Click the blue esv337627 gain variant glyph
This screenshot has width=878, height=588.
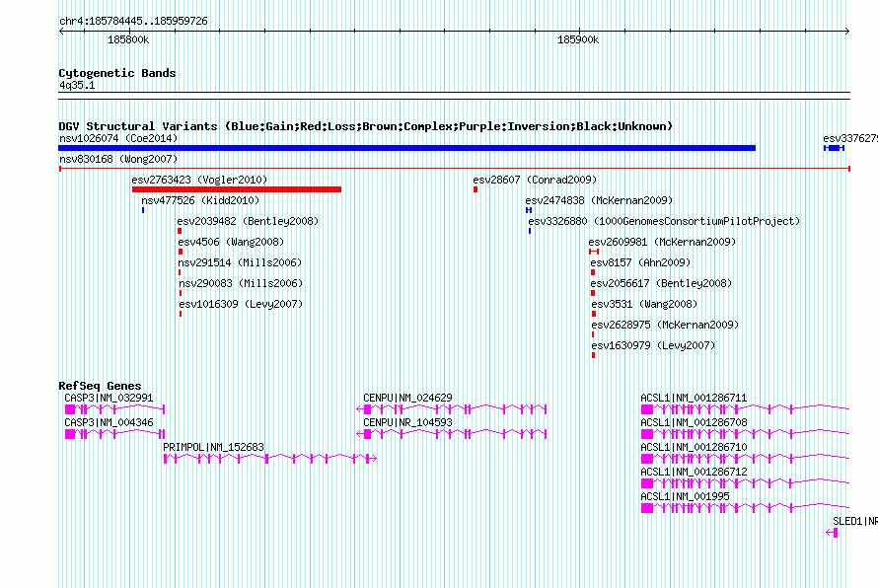tap(834, 148)
